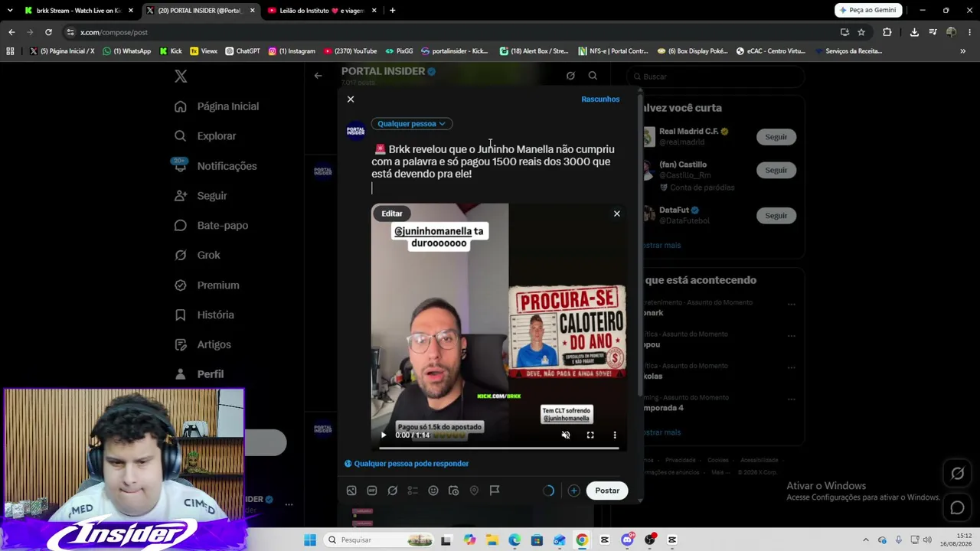Open Bate-papo in the sidebar
980x551 pixels.
(211, 225)
